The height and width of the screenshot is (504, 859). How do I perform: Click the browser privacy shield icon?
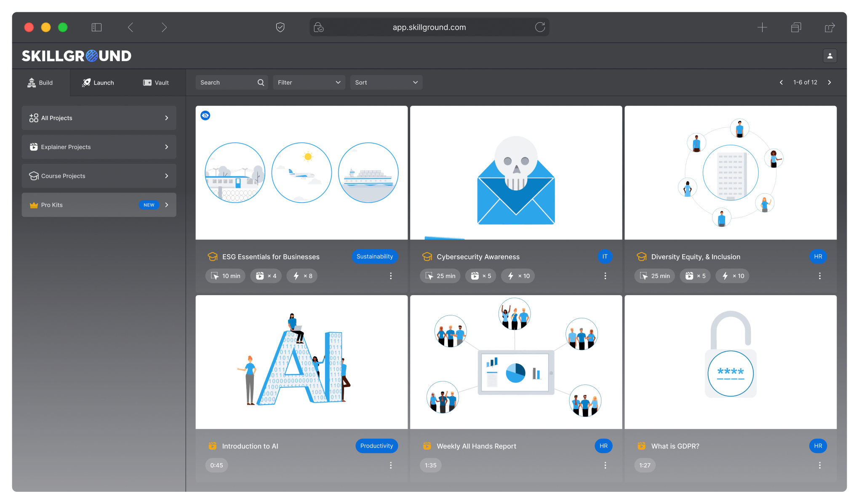click(280, 27)
